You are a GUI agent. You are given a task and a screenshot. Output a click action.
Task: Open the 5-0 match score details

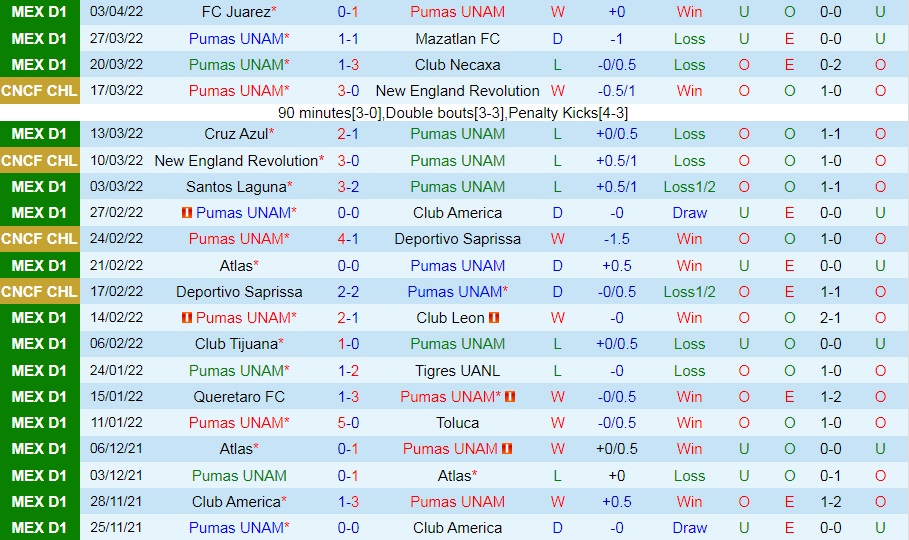(348, 423)
